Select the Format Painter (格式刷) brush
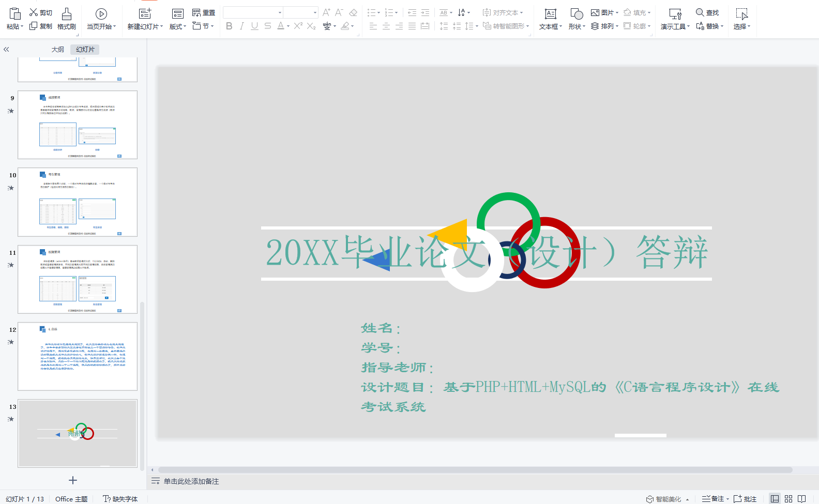This screenshot has height=504, width=819. pos(67,14)
